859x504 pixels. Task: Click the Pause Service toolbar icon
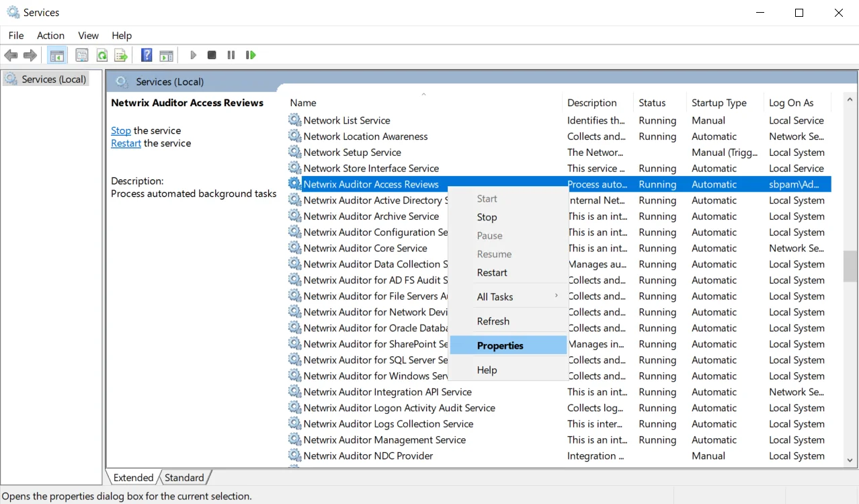click(231, 55)
